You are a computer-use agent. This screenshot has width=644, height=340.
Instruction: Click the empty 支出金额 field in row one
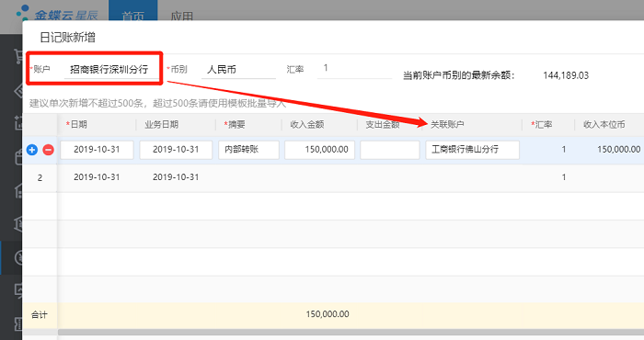tap(390, 150)
